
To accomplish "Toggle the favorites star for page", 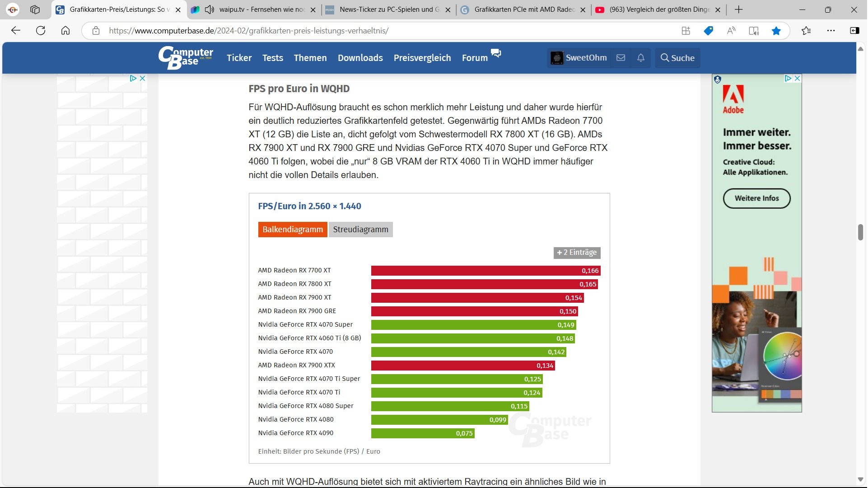I will coord(776,31).
